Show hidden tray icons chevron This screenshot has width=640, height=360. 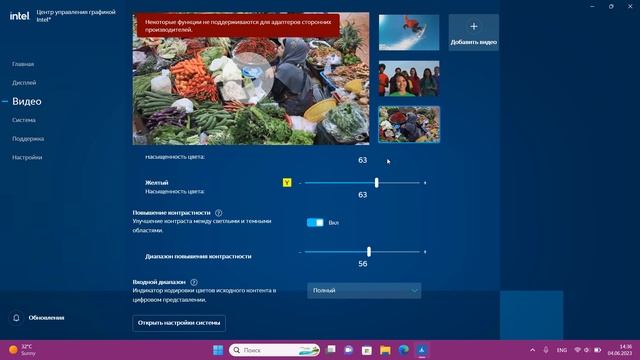[532, 350]
